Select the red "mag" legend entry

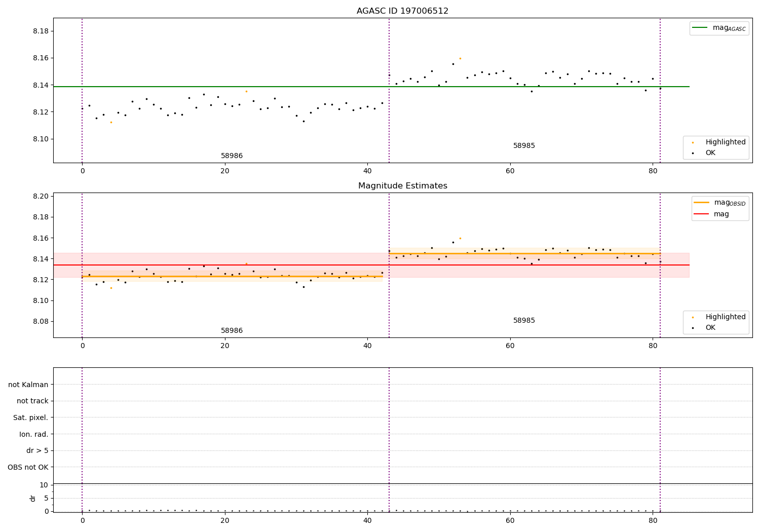[x=712, y=214]
